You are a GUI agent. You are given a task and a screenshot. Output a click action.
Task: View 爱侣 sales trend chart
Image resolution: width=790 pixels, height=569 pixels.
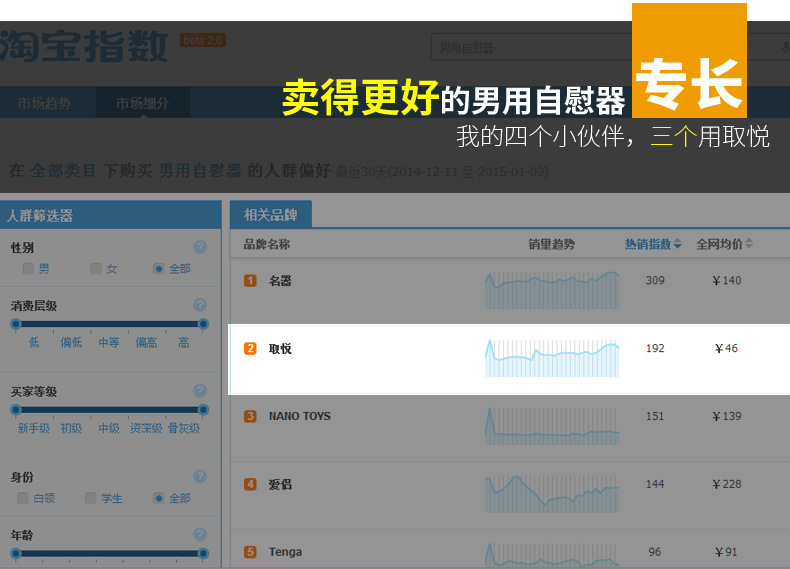[552, 494]
